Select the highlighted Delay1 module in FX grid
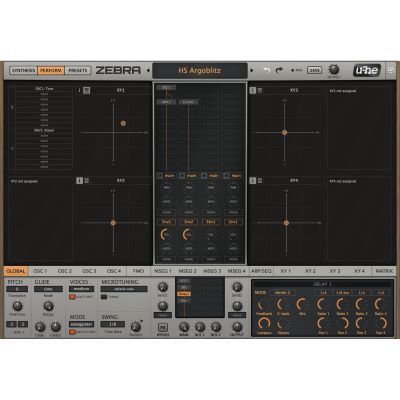This screenshot has width=400, height=400. coord(184,294)
